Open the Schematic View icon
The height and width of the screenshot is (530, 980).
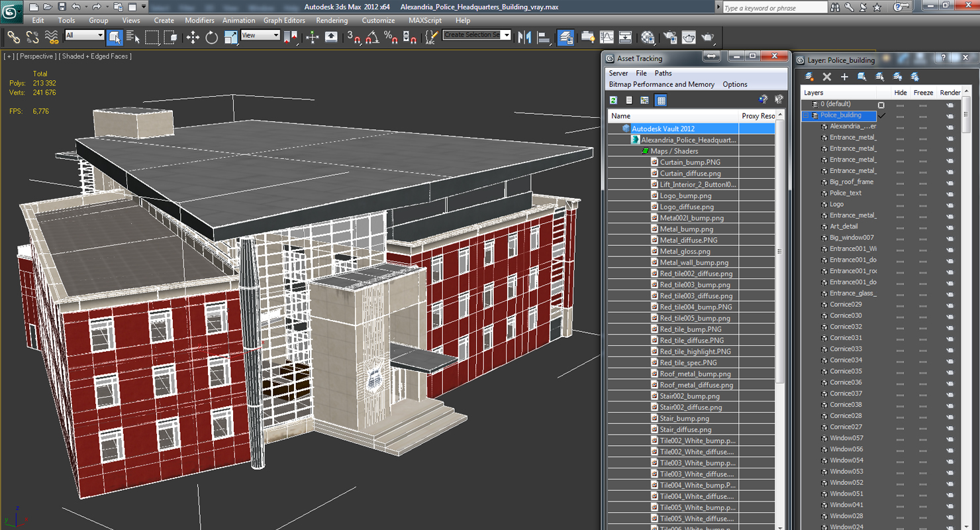[x=625, y=37]
